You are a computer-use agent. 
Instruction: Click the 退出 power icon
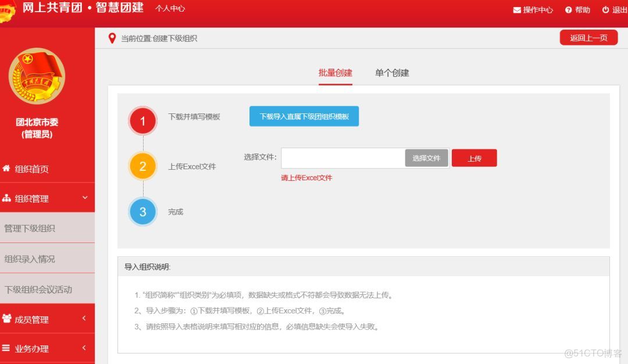[x=606, y=9]
